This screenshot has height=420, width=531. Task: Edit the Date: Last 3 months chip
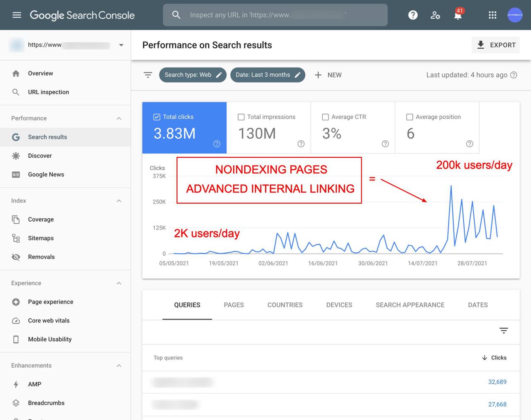pos(268,75)
